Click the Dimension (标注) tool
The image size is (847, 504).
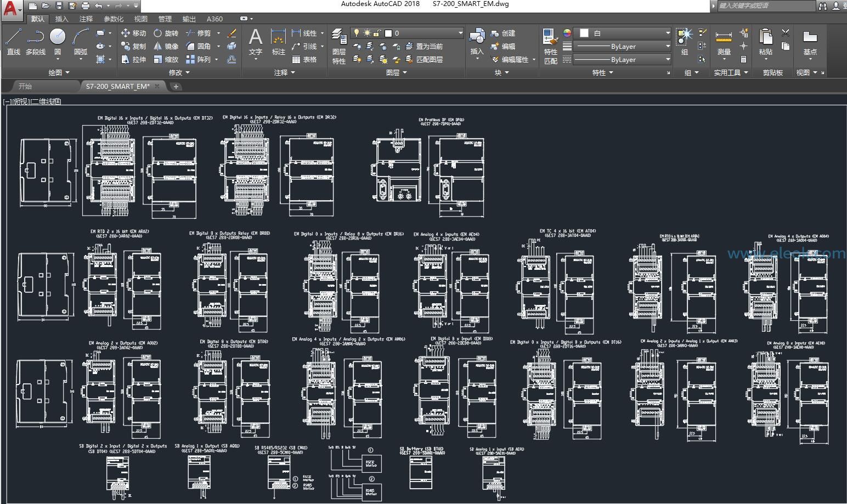279,42
